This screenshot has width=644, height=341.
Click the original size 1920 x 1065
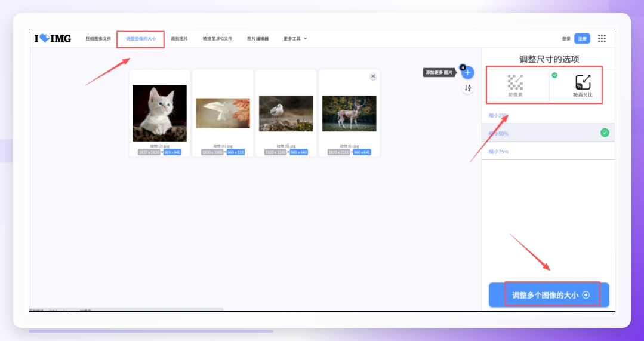click(x=212, y=152)
